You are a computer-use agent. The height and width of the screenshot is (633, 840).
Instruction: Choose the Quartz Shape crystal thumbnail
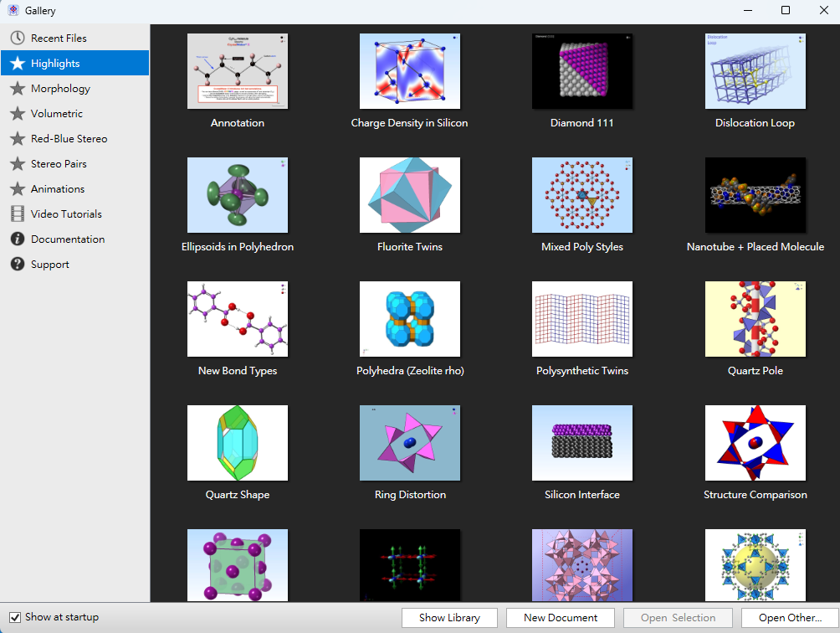click(238, 443)
